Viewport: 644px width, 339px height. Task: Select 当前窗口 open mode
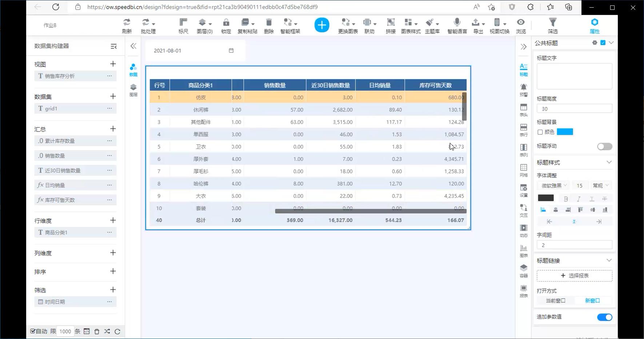point(555,300)
